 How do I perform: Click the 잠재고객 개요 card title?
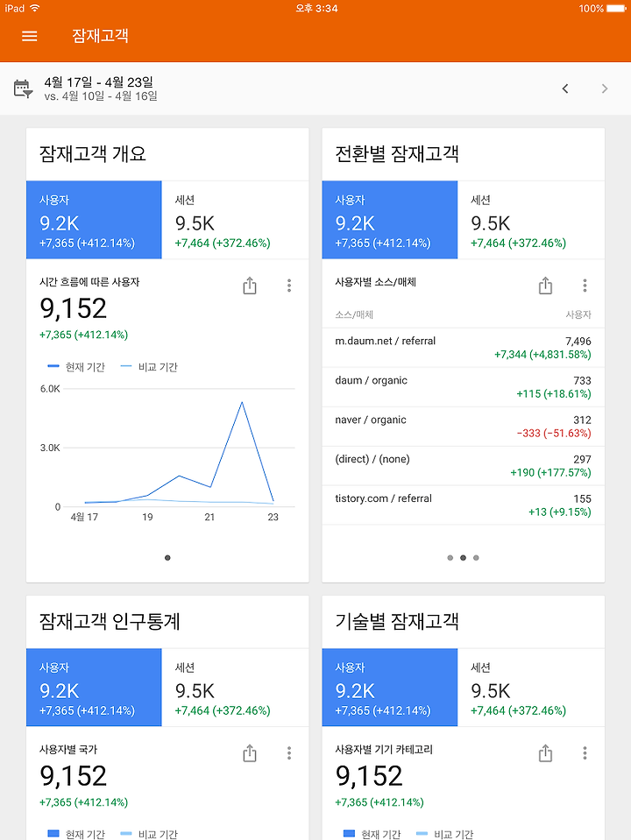pos(93,154)
